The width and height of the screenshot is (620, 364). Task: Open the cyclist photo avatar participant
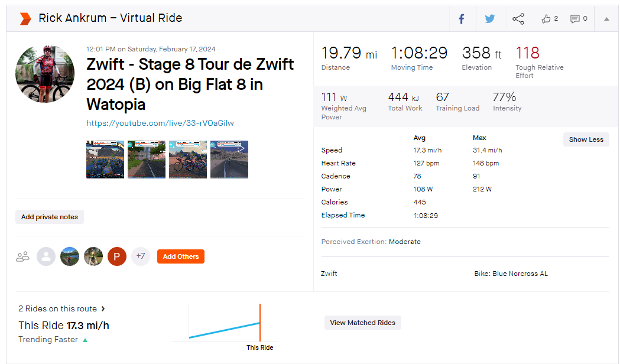pos(93,256)
